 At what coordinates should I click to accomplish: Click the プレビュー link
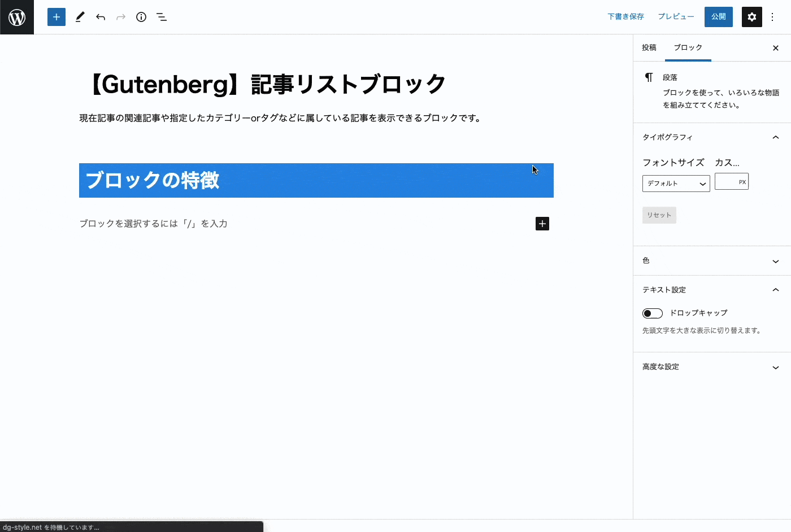[x=676, y=16]
